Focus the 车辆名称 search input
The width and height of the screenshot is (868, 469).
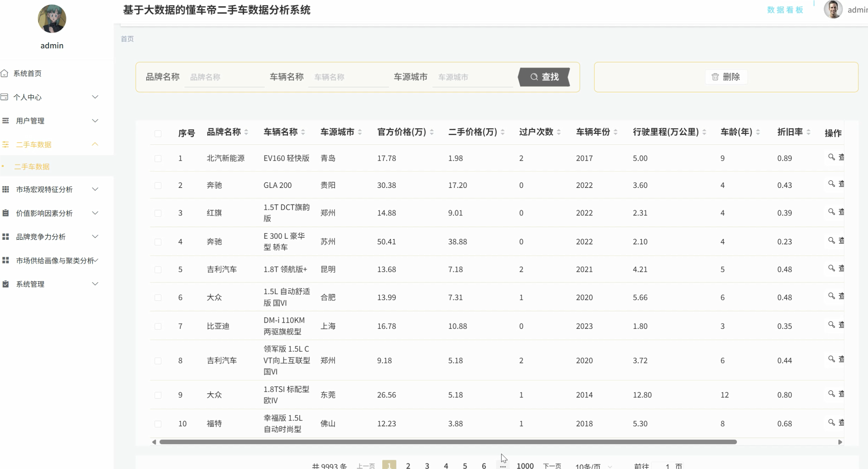coord(348,77)
